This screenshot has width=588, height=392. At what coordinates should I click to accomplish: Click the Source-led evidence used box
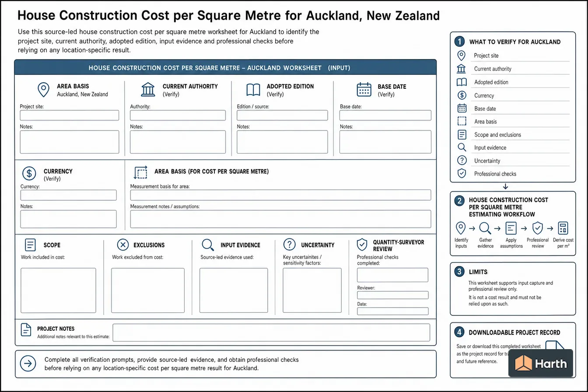coord(234,290)
